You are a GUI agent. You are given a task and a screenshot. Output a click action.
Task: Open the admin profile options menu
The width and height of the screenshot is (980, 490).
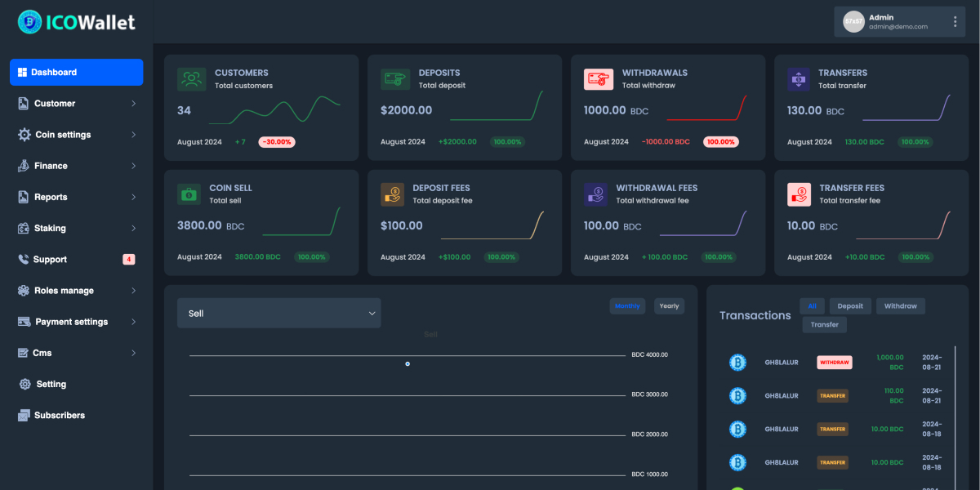coord(954,21)
